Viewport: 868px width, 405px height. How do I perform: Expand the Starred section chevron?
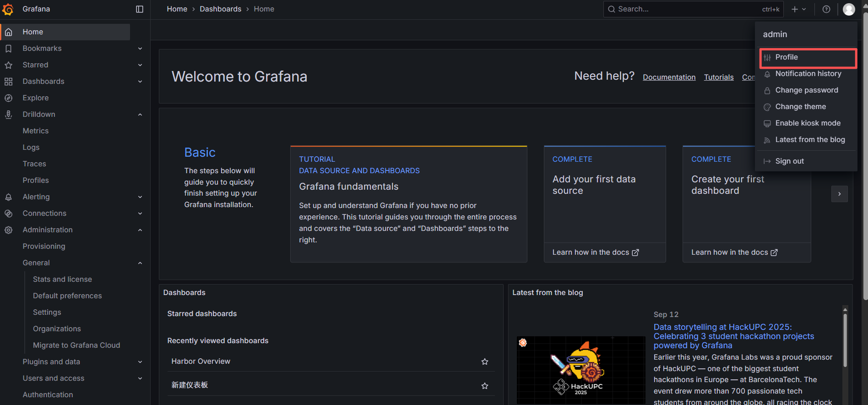coord(140,65)
